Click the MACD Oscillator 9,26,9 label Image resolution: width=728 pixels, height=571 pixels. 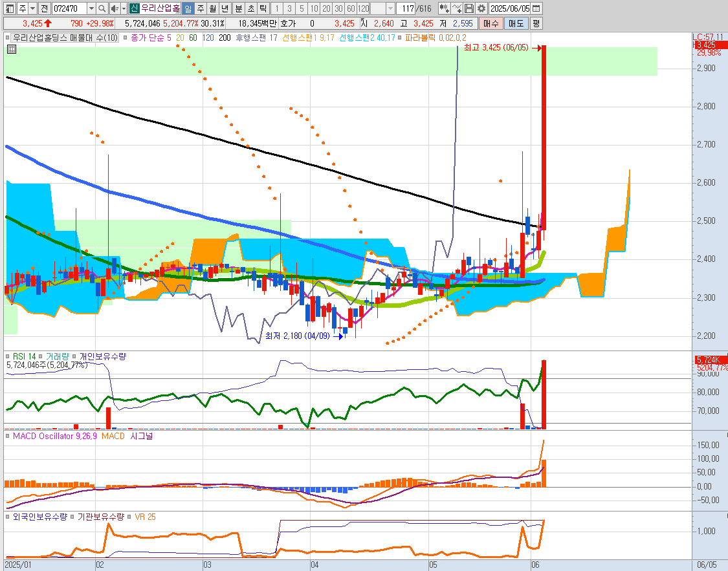point(55,436)
